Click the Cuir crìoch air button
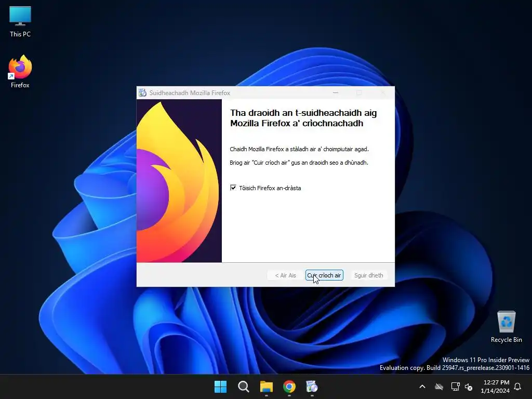This screenshot has height=399, width=532. pos(324,275)
